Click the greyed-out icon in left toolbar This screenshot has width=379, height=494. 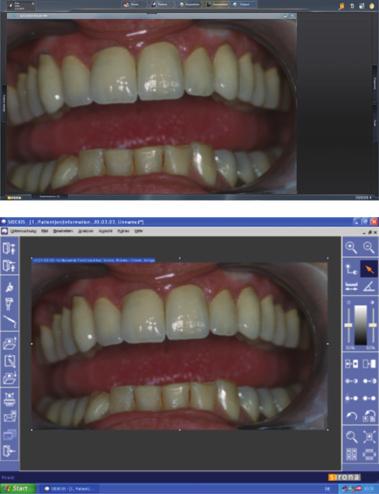click(x=9, y=434)
